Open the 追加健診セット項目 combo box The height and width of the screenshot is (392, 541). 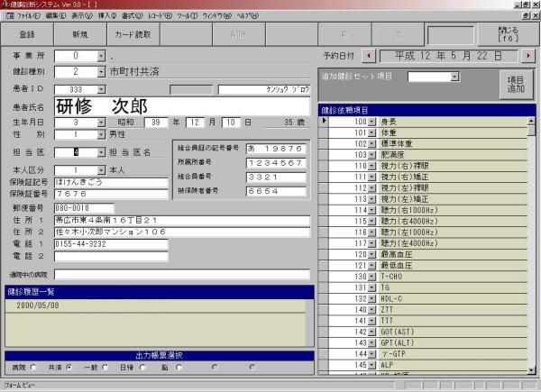click(455, 77)
